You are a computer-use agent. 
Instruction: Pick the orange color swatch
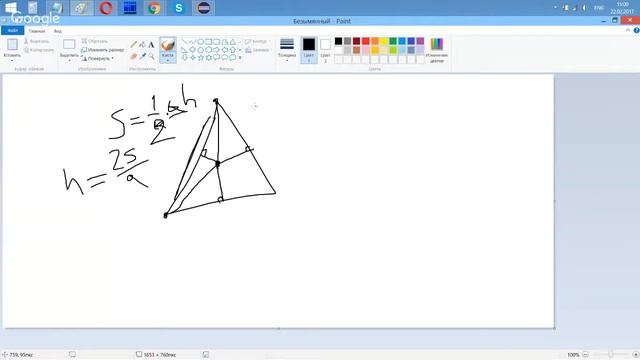[x=375, y=41]
